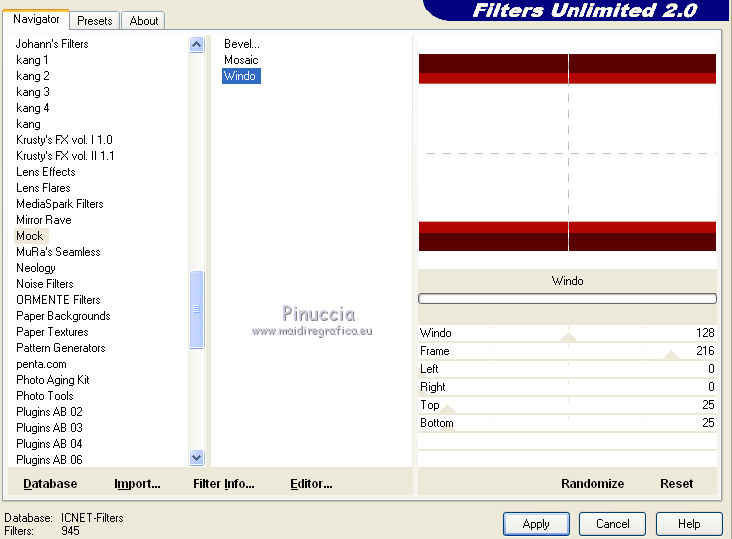Select Krusty's FX vol. I 1.0
Viewport: 732px width, 539px height.
[x=64, y=140]
